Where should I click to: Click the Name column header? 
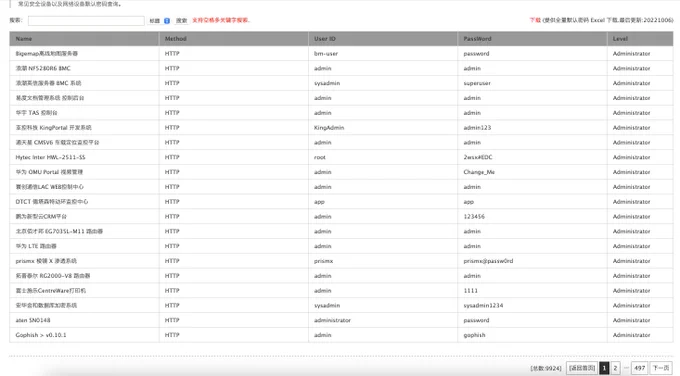[x=84, y=39]
